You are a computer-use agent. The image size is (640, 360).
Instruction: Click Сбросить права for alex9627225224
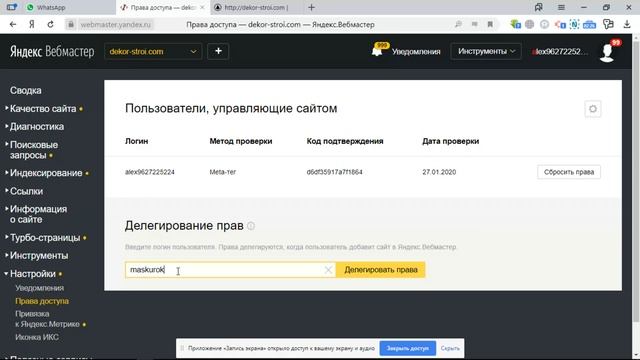click(569, 172)
